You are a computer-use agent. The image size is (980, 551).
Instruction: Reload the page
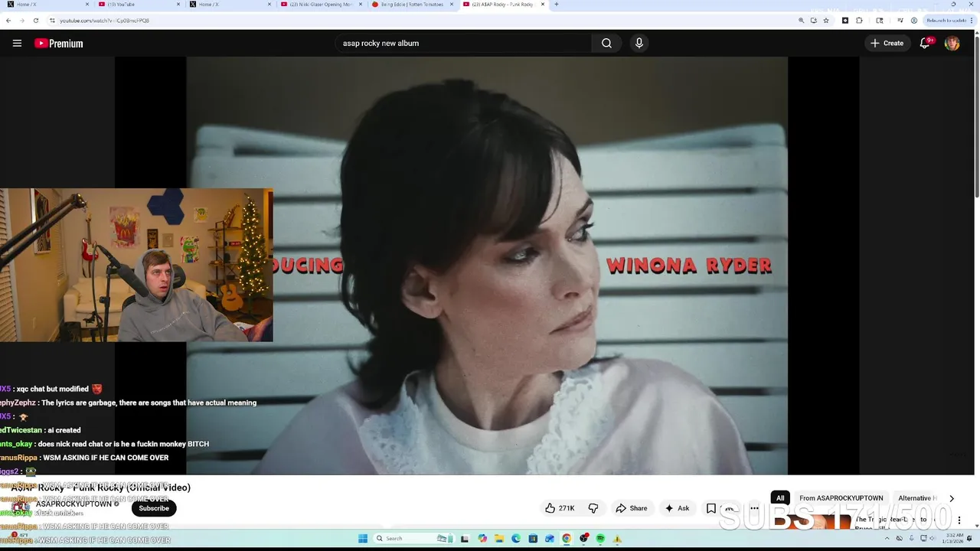35,21
